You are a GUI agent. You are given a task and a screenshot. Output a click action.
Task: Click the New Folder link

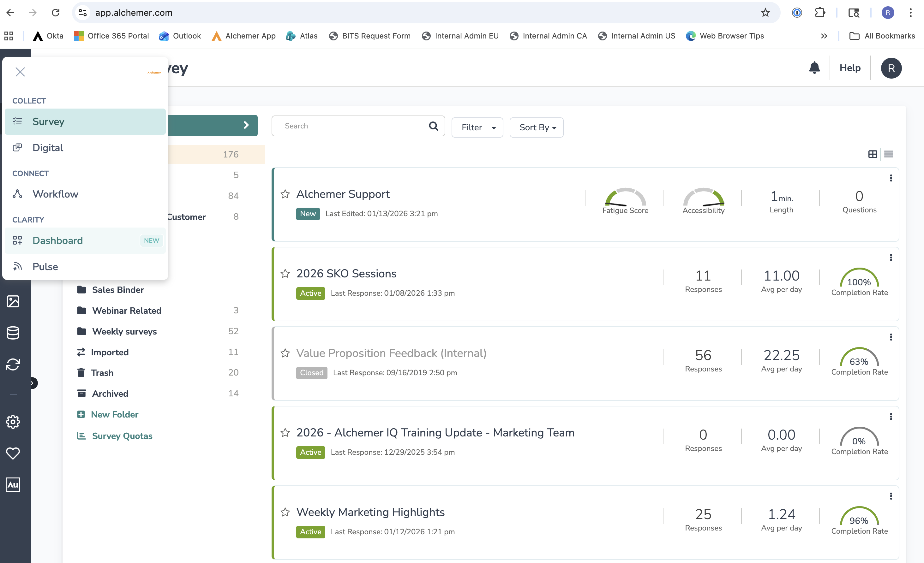[x=114, y=414]
